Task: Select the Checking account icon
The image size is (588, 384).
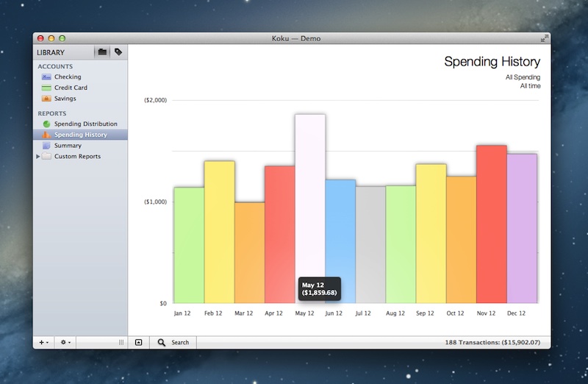Action: pyautogui.click(x=46, y=77)
